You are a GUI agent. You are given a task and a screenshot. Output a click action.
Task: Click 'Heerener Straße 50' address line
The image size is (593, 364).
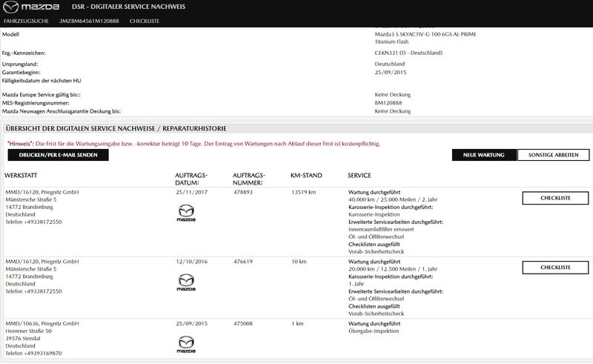click(x=28, y=331)
